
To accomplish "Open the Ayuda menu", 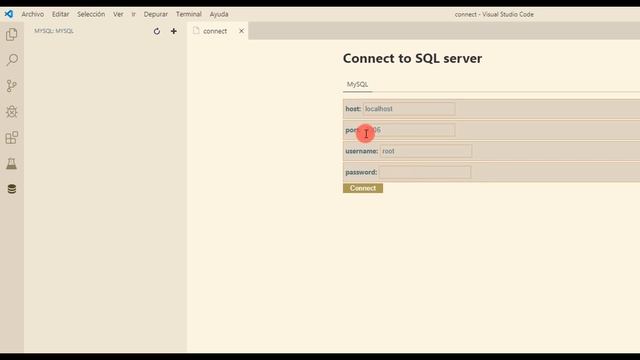I will (x=219, y=14).
